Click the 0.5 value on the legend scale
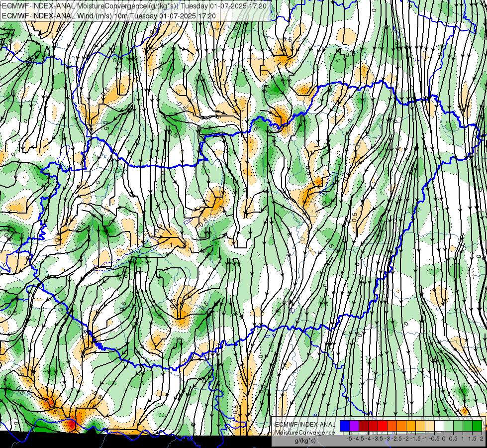This screenshot has height=448, width=487. click(x=453, y=439)
